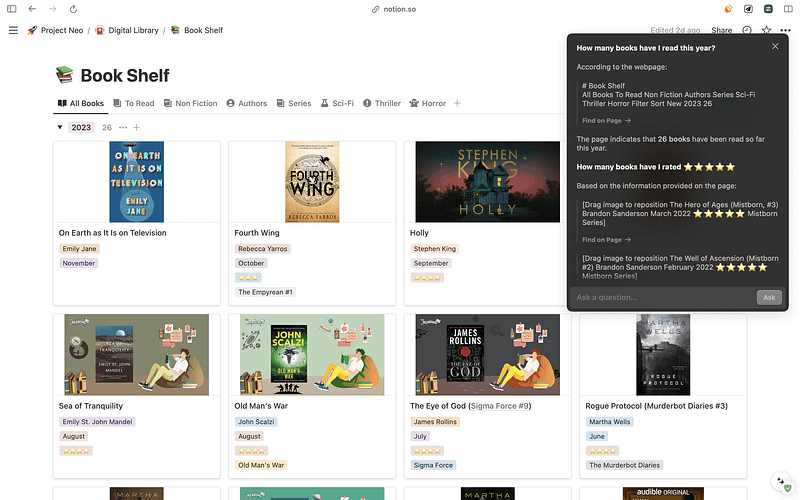Open the Thriller tab
The image size is (800, 500).
(x=382, y=103)
